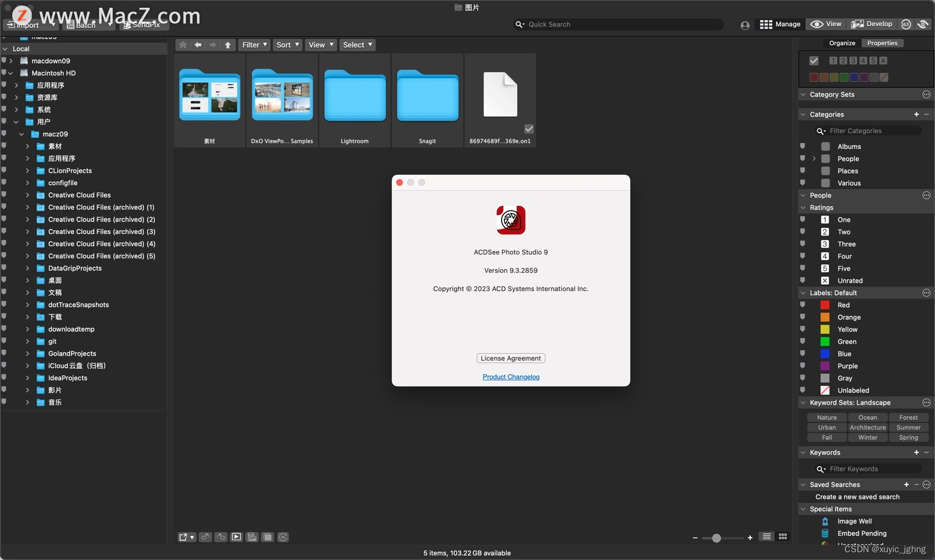Viewport: 935px width, 560px height.
Task: Click thumbnail size slider handle
Action: pos(716,538)
